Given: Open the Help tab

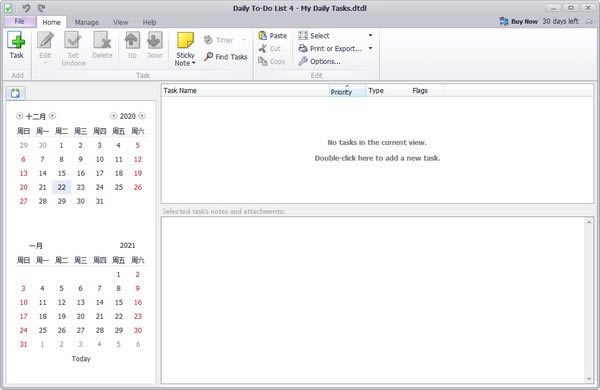Looking at the screenshot, I should (x=149, y=22).
